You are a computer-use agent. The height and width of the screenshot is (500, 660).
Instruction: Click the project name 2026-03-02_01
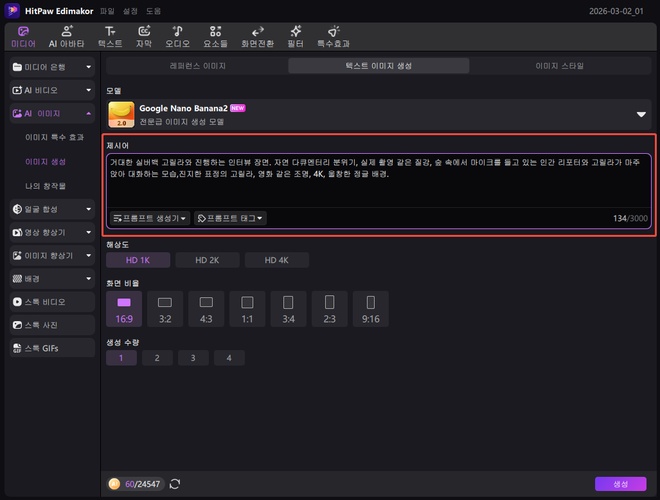[x=616, y=11]
